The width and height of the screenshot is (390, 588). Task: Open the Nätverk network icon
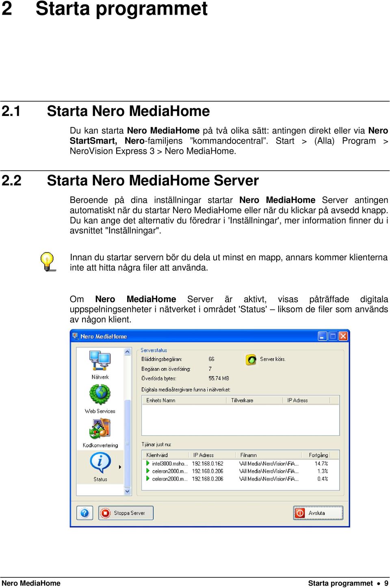100,360
